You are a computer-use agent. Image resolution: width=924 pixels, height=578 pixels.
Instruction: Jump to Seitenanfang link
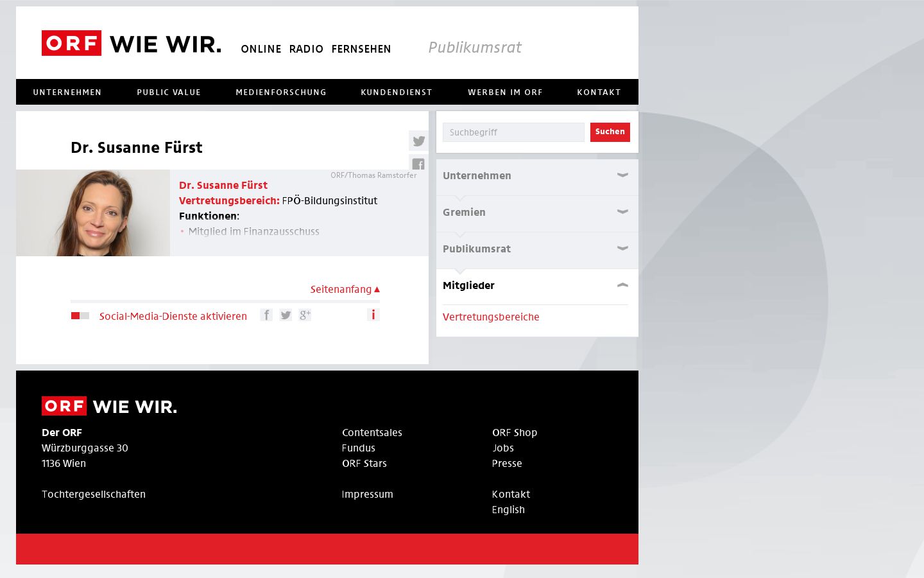345,289
